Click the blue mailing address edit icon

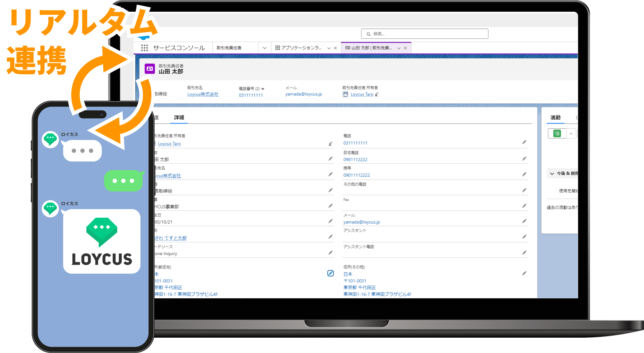tap(330, 273)
